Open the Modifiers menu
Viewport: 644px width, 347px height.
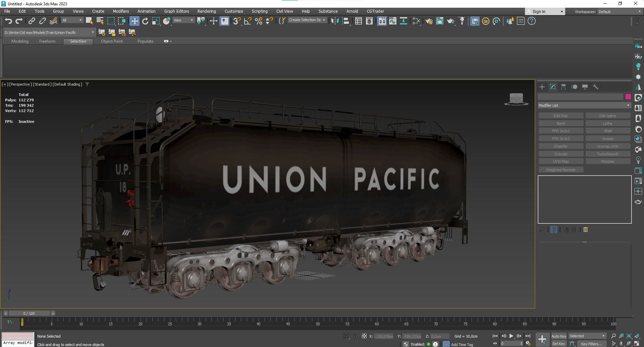point(121,11)
